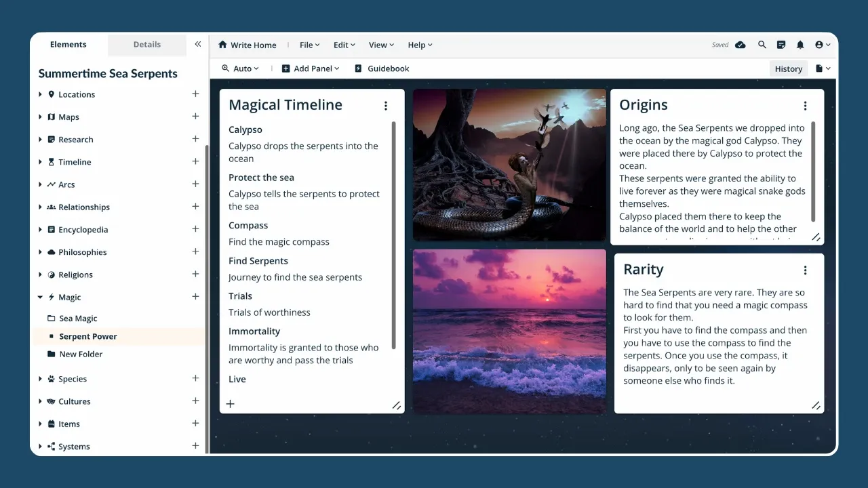Click the Magic lightning icon in the sidebar
Screen dimensions: 868x488
(53, 297)
